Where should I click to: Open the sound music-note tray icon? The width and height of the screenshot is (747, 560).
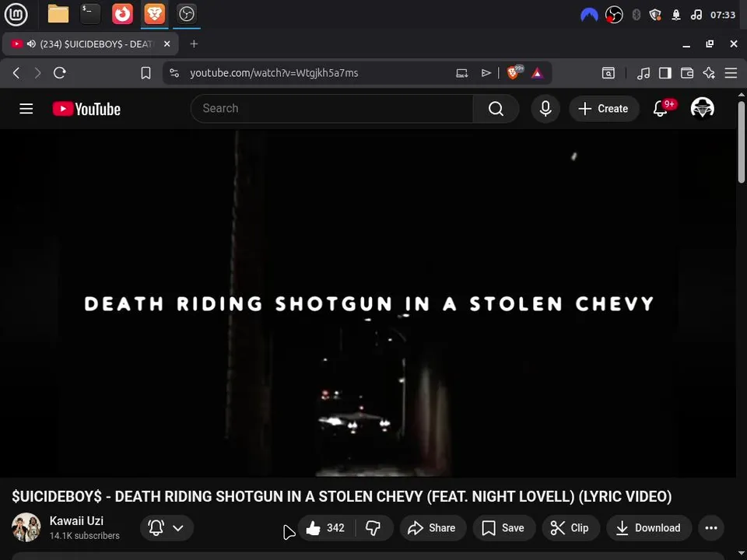pyautogui.click(x=696, y=15)
